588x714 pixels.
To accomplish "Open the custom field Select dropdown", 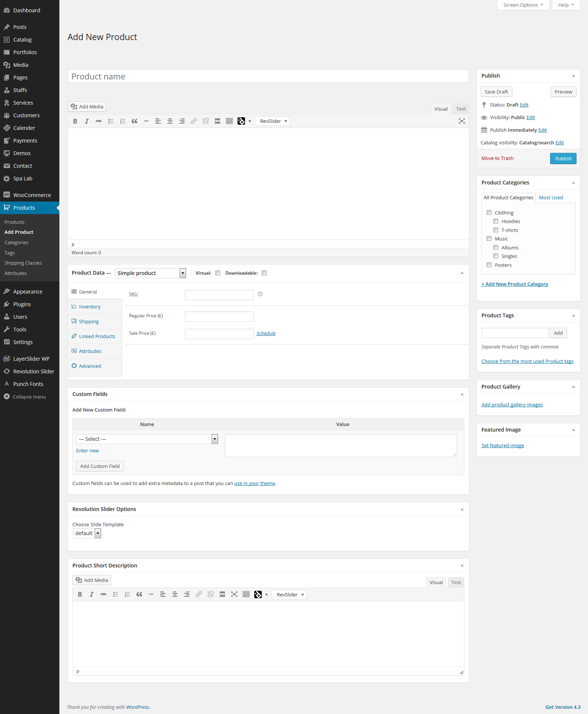I will pyautogui.click(x=147, y=439).
